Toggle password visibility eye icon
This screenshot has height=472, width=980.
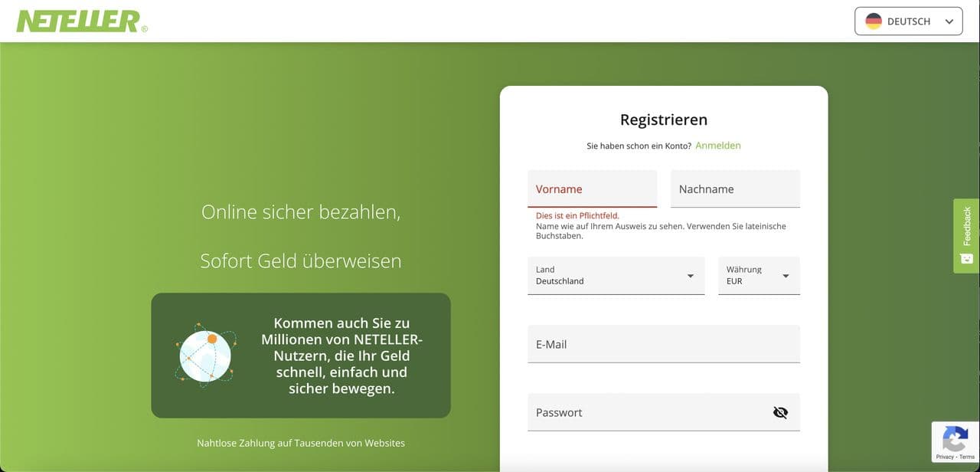tap(780, 413)
